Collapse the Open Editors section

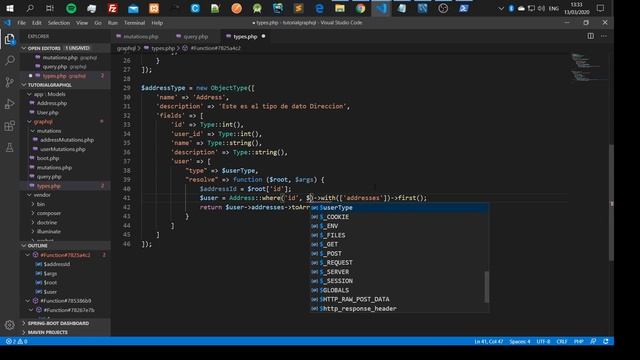click(65, 48)
